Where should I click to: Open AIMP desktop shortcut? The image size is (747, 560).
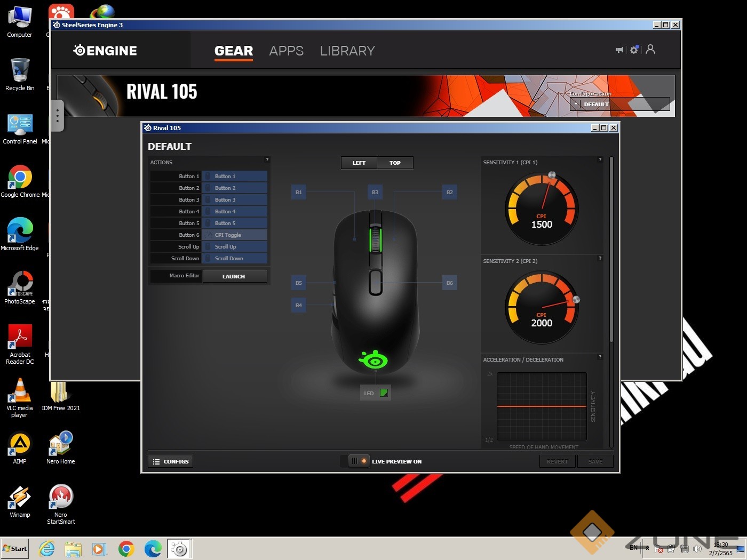(x=20, y=448)
